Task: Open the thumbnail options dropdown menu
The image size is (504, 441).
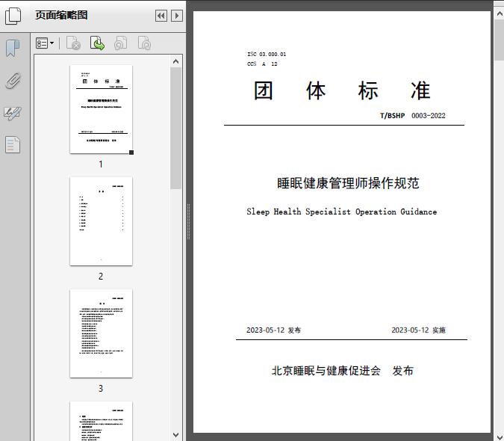Action: coord(45,43)
